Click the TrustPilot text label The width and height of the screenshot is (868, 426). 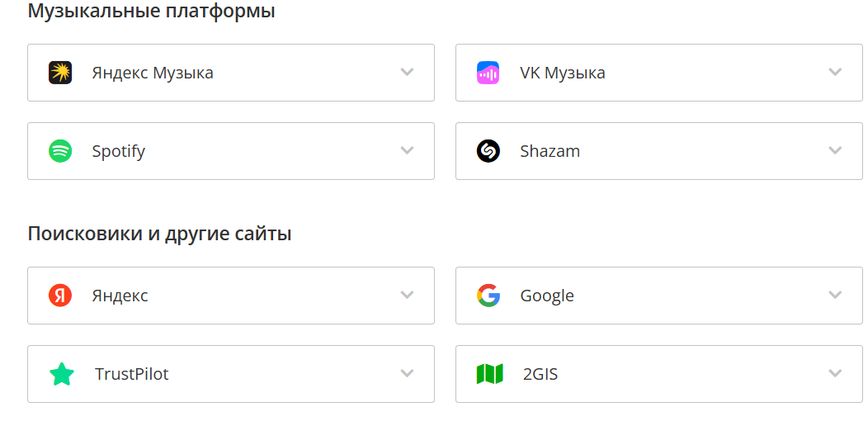point(132,374)
